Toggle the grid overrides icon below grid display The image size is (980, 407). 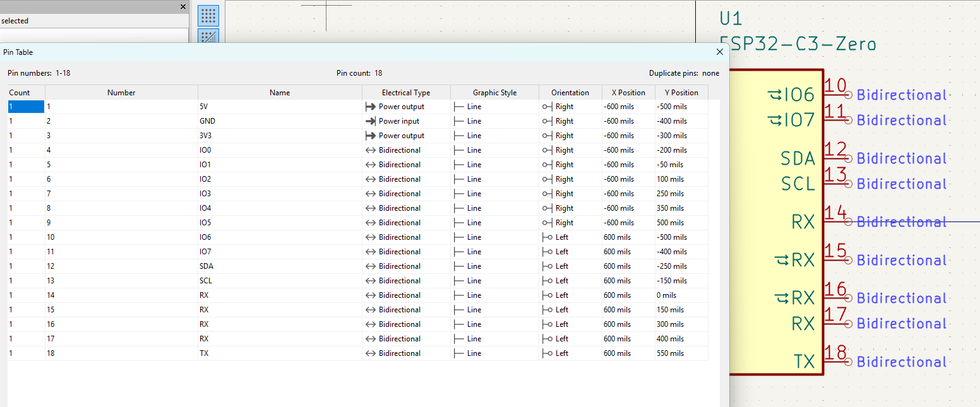(x=208, y=36)
